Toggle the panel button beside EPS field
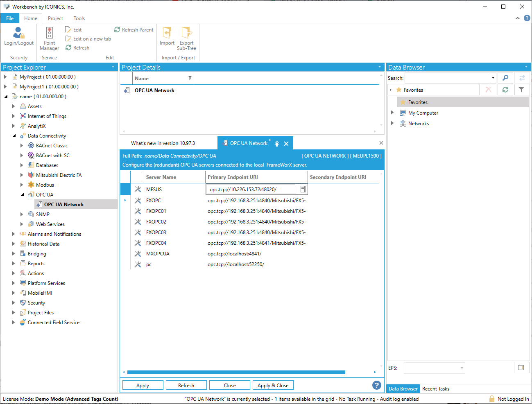Viewport: 532px width, 404px height. 521,368
